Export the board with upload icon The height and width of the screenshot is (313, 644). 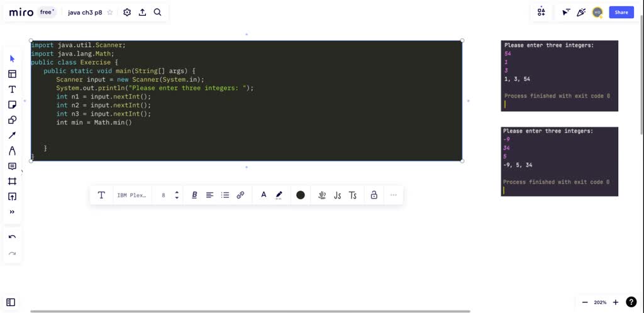point(142,13)
